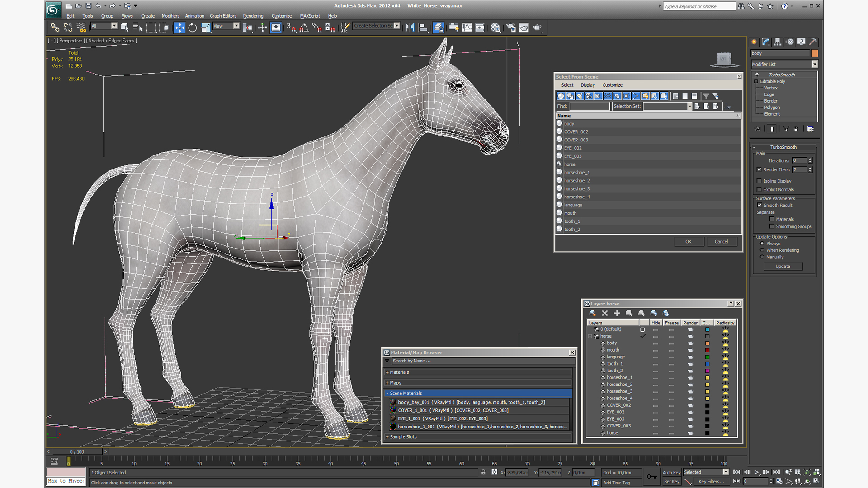This screenshot has height=488, width=868.
Task: Select the Manually update radio option
Action: click(762, 257)
